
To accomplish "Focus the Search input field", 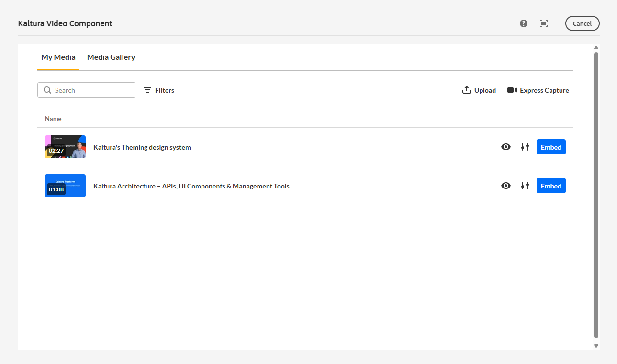I will [86, 90].
